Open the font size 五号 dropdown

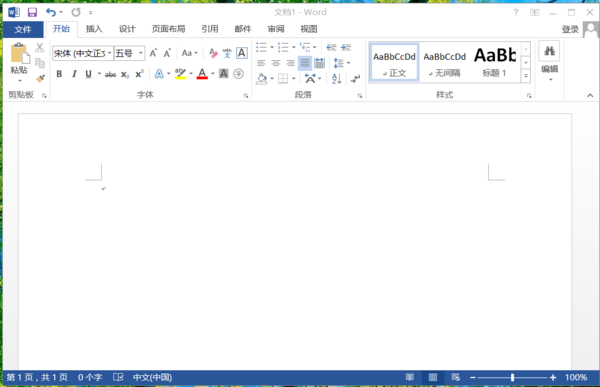point(140,53)
